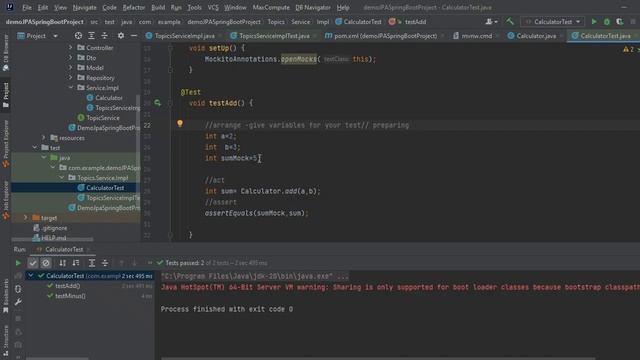Expand the Dto folder

coord(71,58)
